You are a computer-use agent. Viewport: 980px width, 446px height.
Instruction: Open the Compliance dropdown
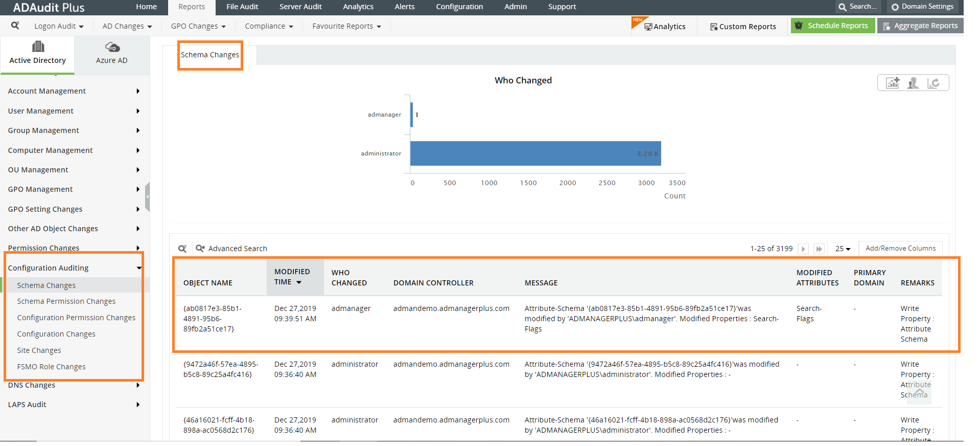click(269, 26)
